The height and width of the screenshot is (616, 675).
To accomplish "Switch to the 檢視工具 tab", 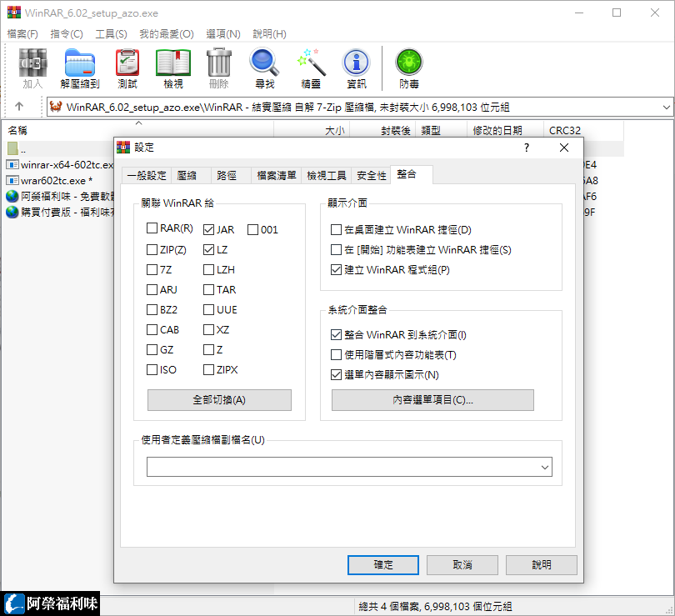I will point(327,176).
